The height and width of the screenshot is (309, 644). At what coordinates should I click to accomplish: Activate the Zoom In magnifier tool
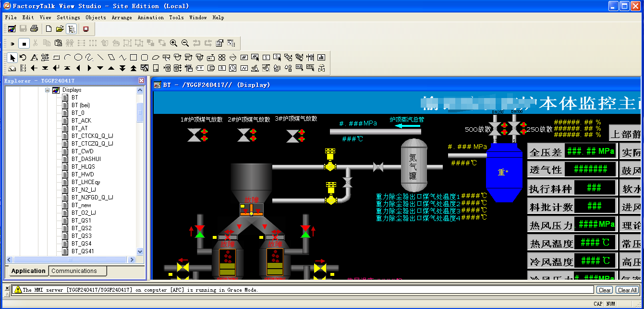[x=173, y=43]
